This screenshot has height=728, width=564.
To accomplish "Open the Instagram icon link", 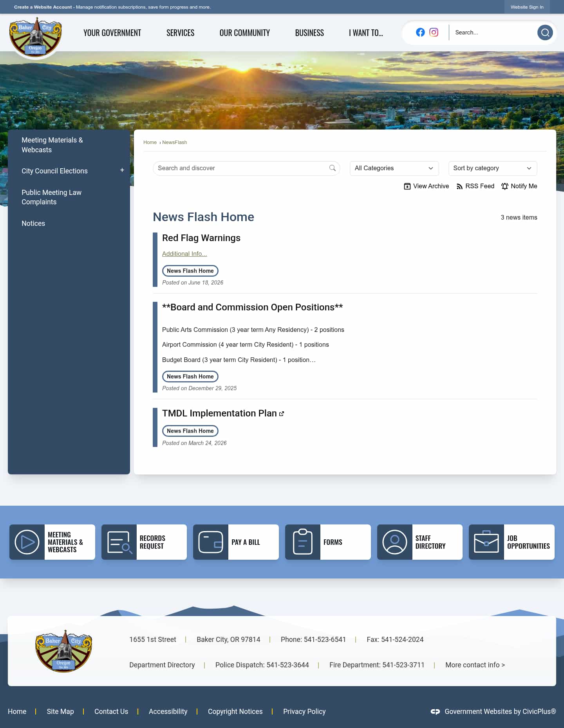I will [x=434, y=32].
